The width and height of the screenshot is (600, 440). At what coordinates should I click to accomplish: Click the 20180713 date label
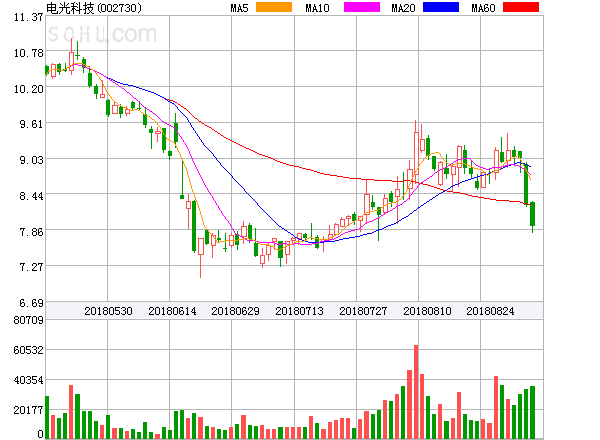click(299, 311)
